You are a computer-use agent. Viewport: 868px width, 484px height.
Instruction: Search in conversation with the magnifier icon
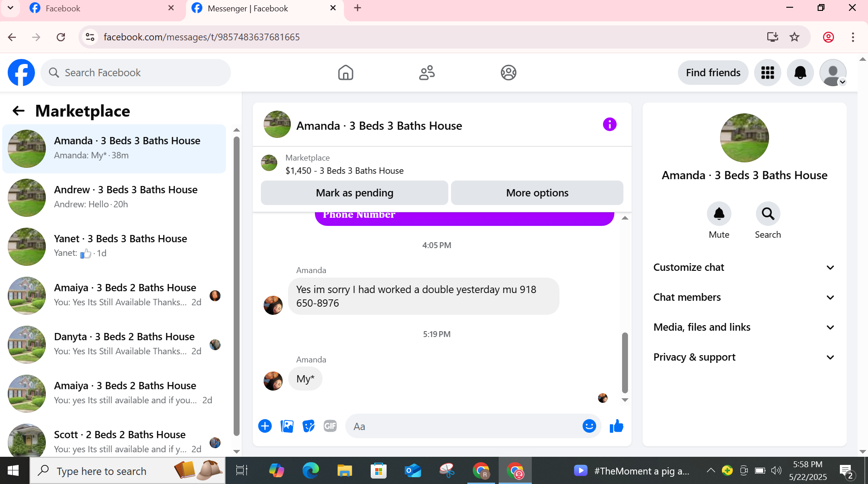(x=768, y=214)
